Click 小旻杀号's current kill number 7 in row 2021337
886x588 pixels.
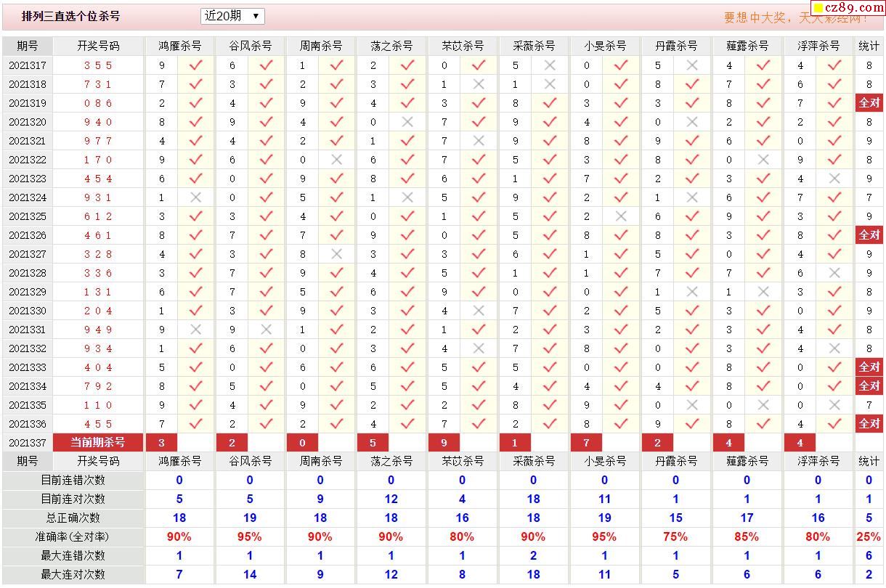click(586, 443)
